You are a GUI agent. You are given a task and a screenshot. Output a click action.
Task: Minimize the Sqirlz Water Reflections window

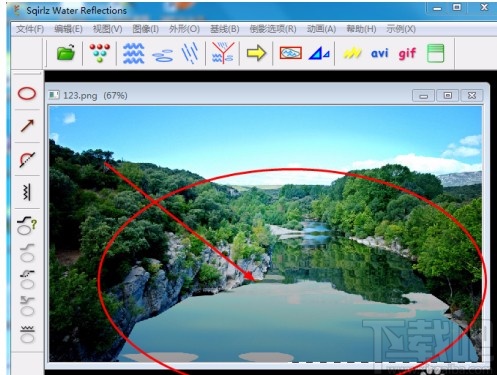pos(437,8)
